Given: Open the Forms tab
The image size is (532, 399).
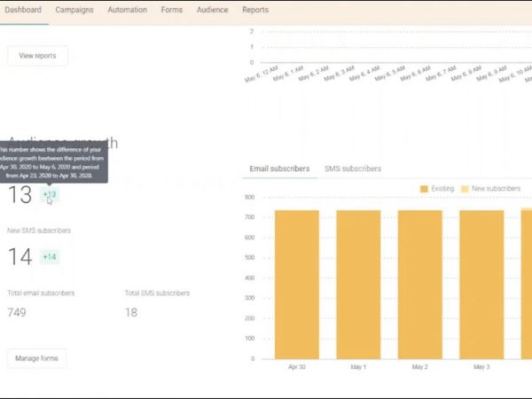Looking at the screenshot, I should pos(172,10).
